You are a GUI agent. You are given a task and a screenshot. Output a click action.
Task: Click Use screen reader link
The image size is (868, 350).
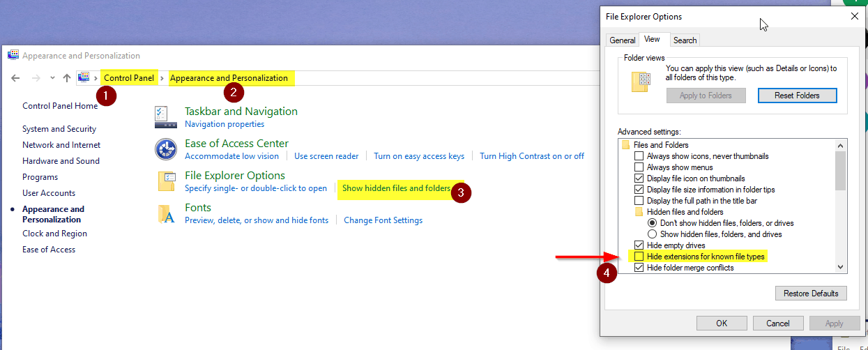[326, 156]
